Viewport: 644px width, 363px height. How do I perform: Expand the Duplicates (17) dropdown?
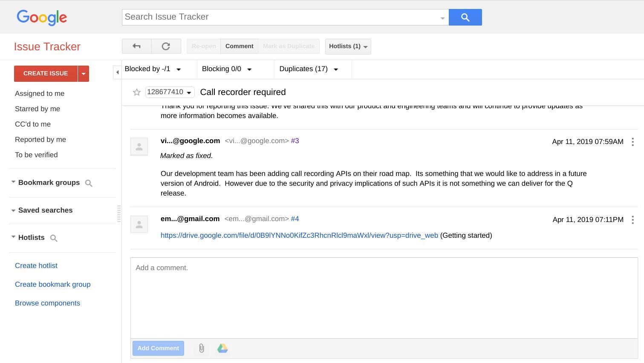pyautogui.click(x=309, y=69)
